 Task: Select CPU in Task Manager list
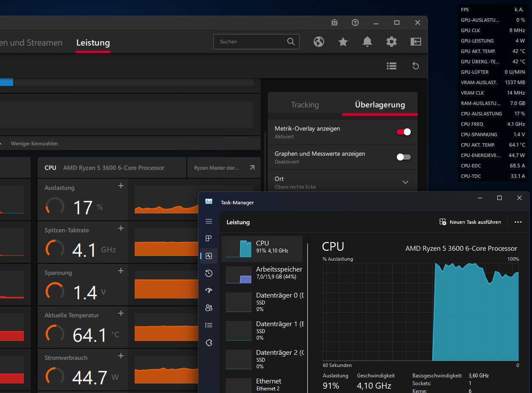pos(262,249)
